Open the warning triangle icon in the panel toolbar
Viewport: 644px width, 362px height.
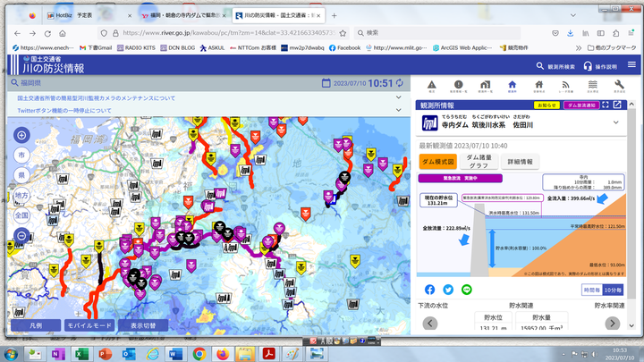(431, 87)
